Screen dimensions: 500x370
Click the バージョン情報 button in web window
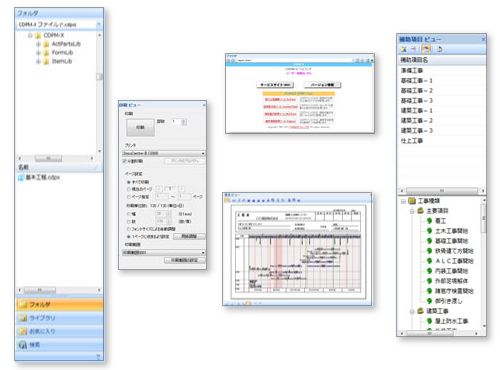click(322, 85)
